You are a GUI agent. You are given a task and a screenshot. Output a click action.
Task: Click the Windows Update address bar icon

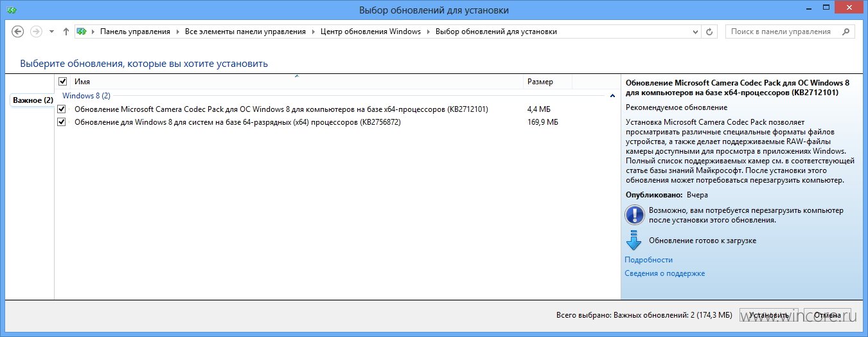coord(82,32)
